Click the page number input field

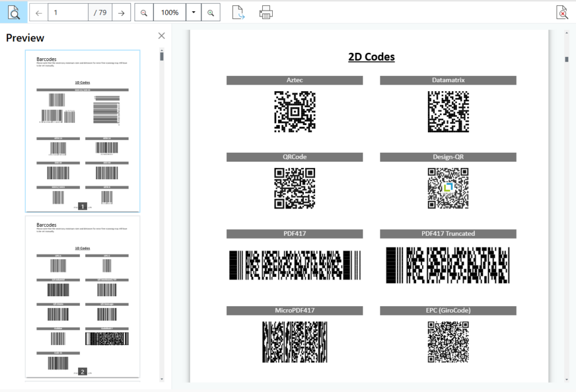point(68,12)
